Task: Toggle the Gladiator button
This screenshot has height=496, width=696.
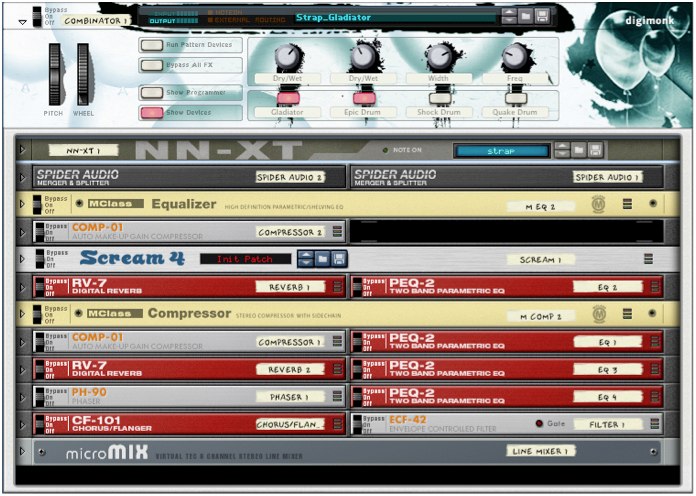Action: [288, 98]
